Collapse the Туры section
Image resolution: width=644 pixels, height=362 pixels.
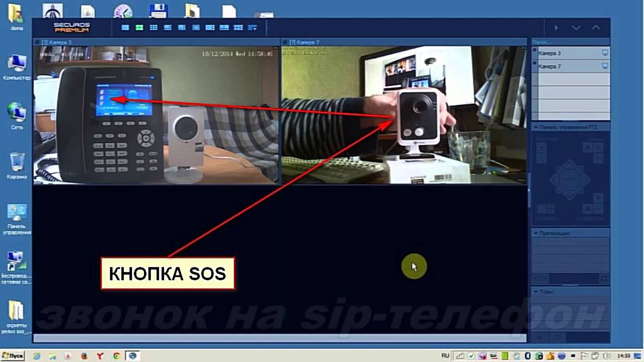tap(536, 292)
